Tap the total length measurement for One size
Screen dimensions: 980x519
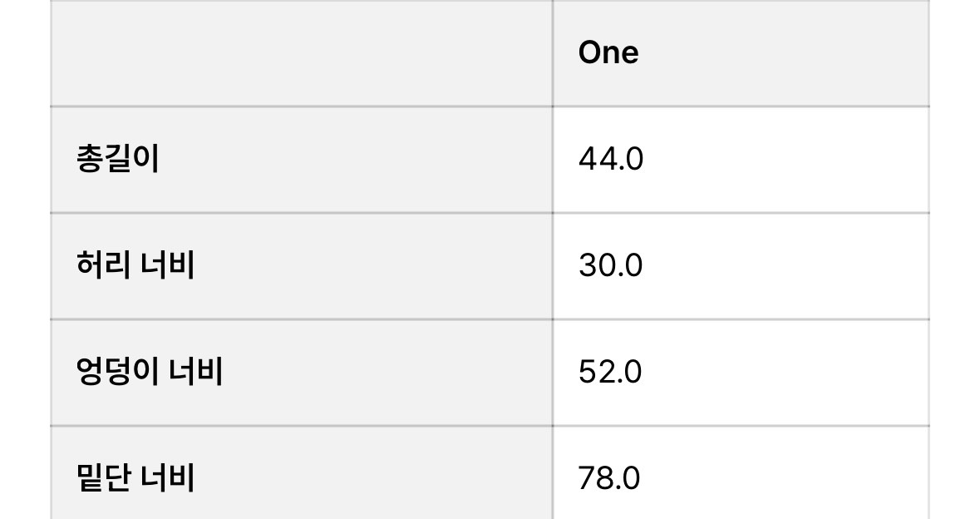coord(611,159)
